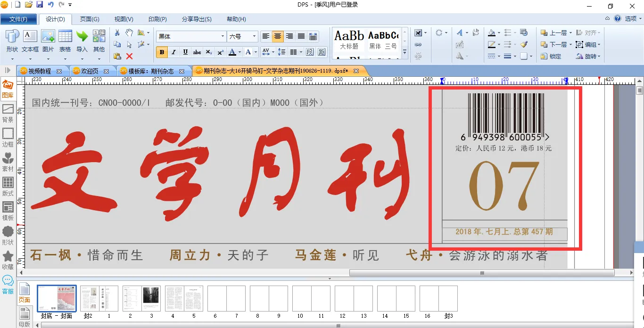
Task: Toggle subscript formatting
Action: (209, 52)
